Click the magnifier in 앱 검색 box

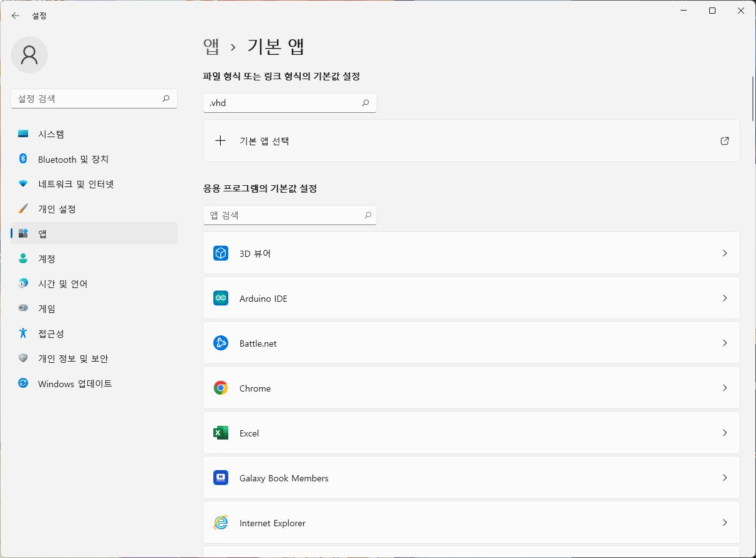368,215
